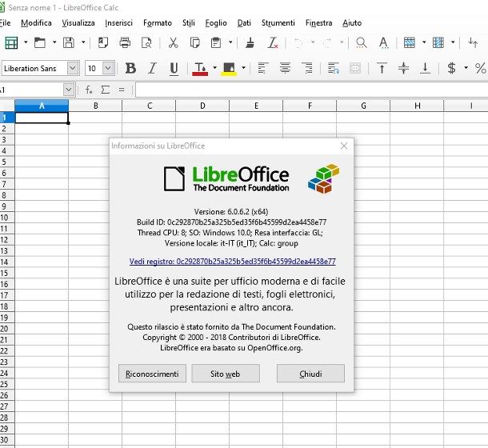This screenshot has width=488, height=448.
Task: Align text left in cell
Action: click(x=263, y=68)
